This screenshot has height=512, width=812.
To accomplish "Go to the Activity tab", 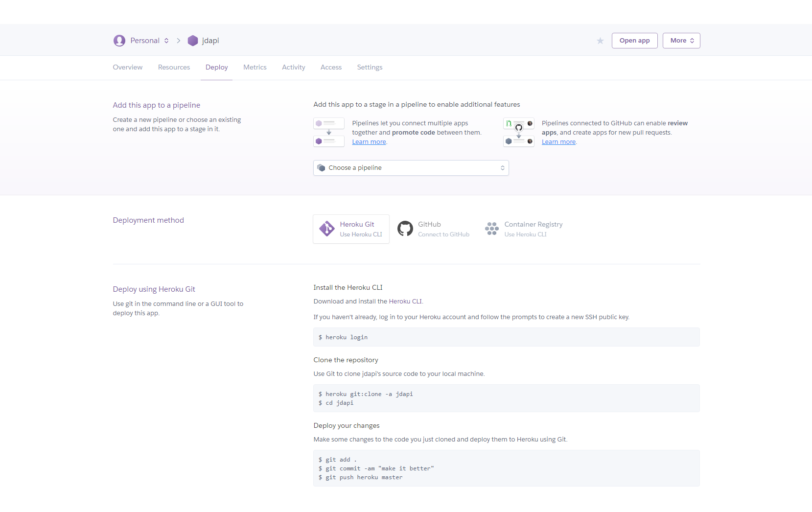I will (x=294, y=68).
